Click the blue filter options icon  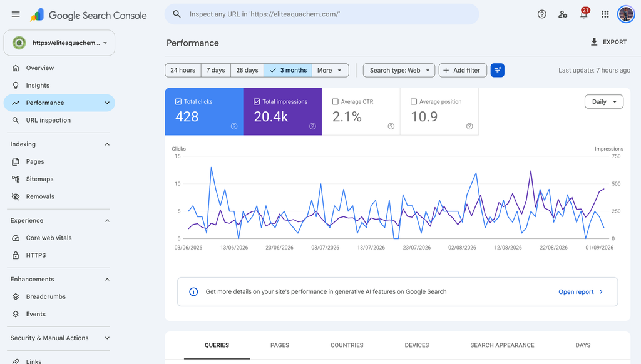click(x=497, y=70)
